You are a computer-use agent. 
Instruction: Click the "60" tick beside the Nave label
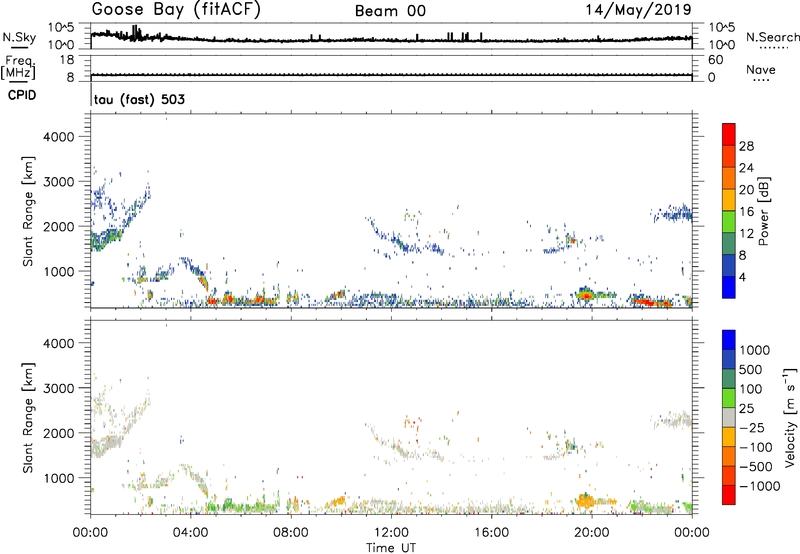[x=715, y=60]
